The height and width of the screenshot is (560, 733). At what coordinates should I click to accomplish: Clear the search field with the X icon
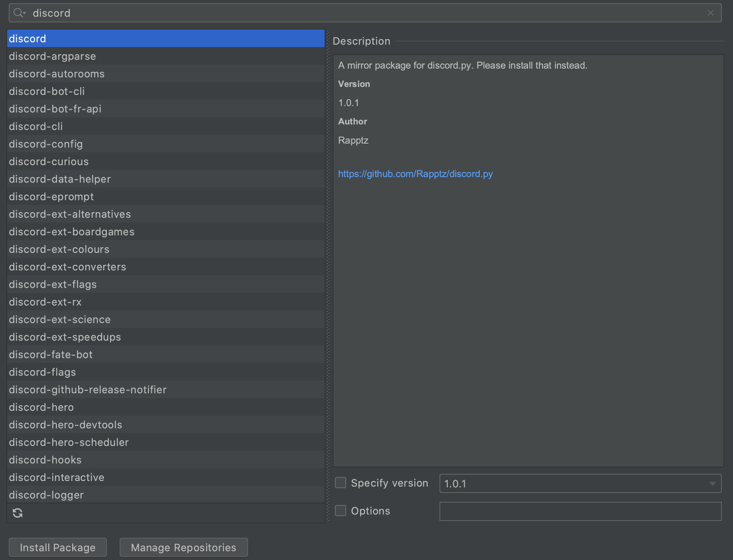(710, 13)
